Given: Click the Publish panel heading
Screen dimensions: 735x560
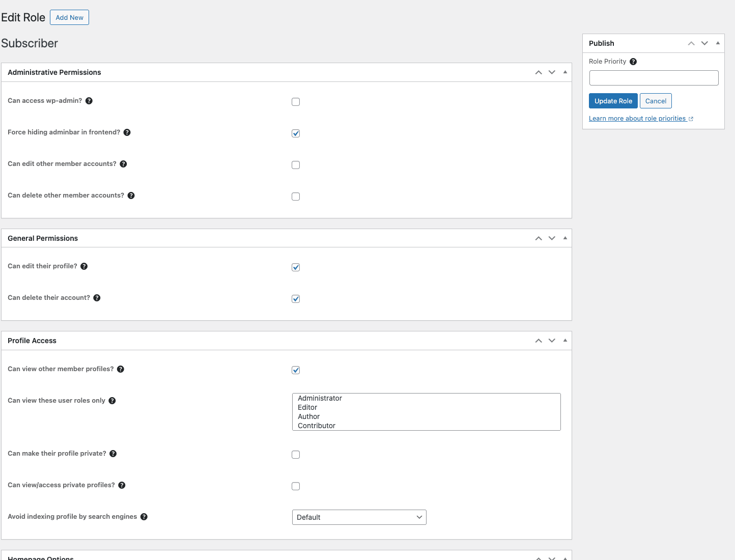Looking at the screenshot, I should (x=602, y=43).
